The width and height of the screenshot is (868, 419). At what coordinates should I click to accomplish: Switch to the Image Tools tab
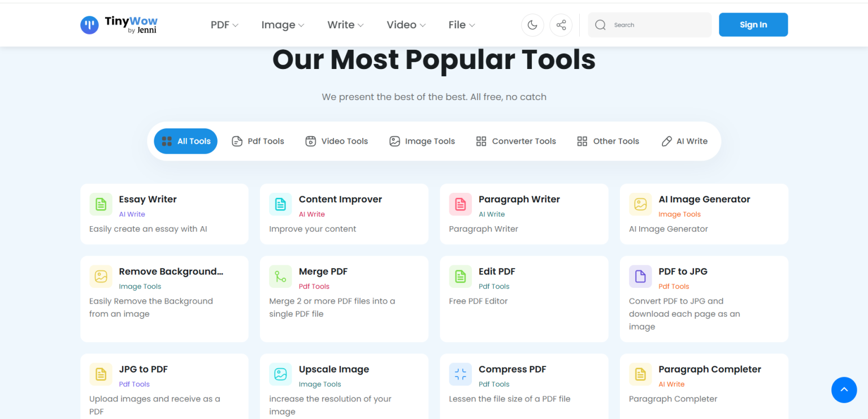point(422,141)
